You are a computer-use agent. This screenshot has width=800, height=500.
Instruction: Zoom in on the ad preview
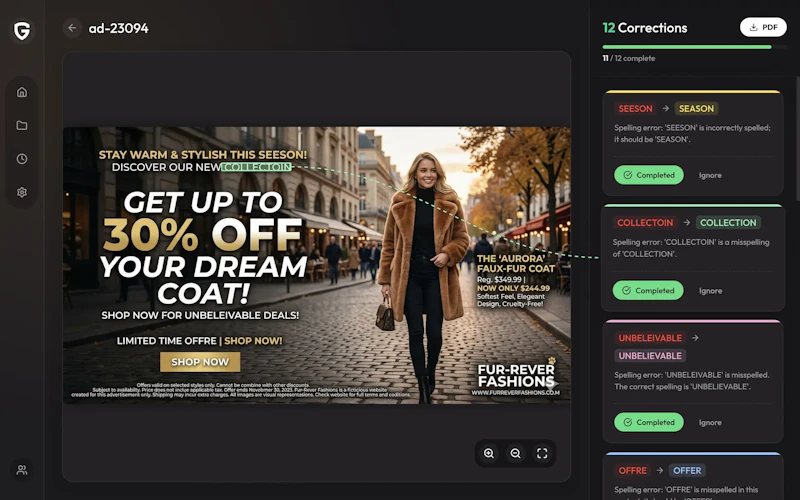pos(489,453)
